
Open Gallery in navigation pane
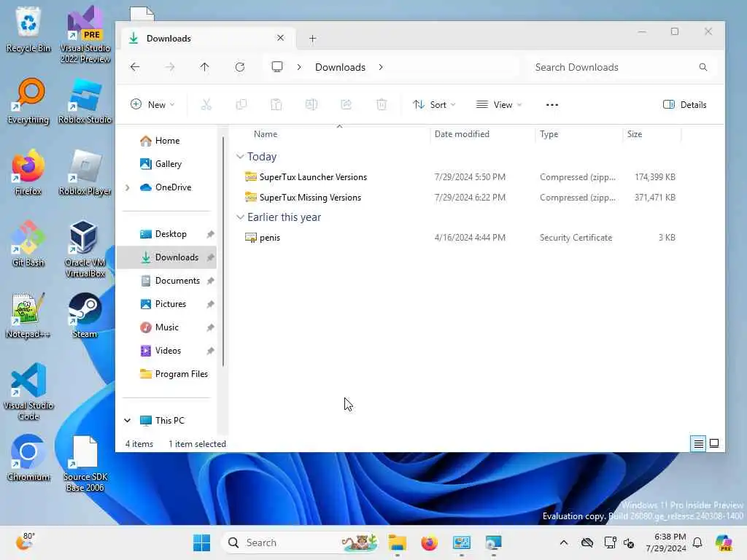(167, 164)
